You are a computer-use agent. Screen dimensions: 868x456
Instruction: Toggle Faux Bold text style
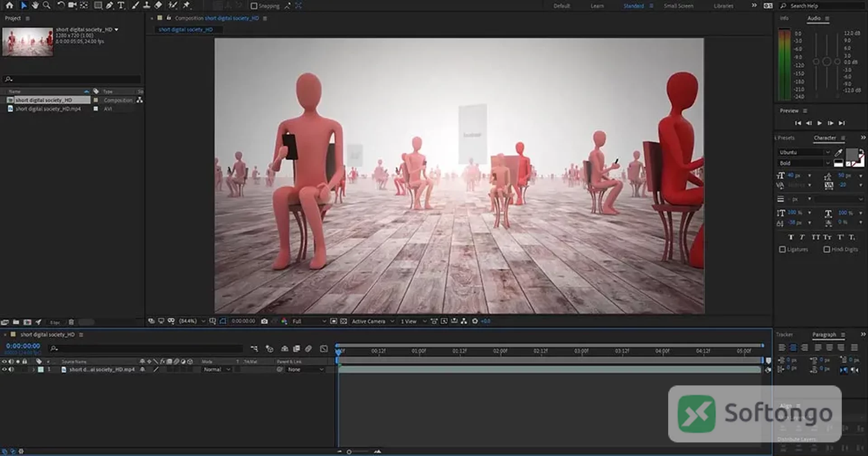pyautogui.click(x=791, y=237)
